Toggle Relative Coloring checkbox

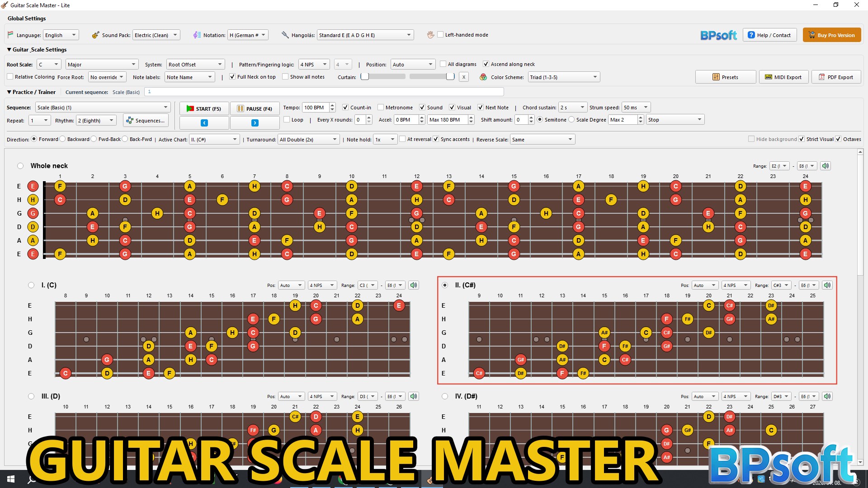(10, 77)
